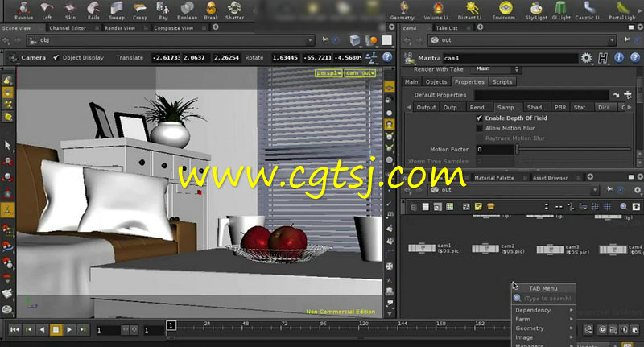Add a Volume Light from shelf
The height and width of the screenshot is (347, 644).
click(x=438, y=10)
